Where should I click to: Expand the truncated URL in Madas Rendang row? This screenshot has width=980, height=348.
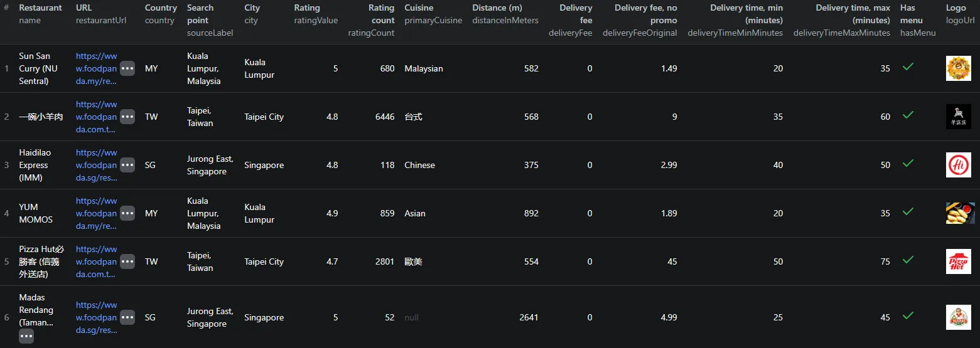tap(127, 317)
